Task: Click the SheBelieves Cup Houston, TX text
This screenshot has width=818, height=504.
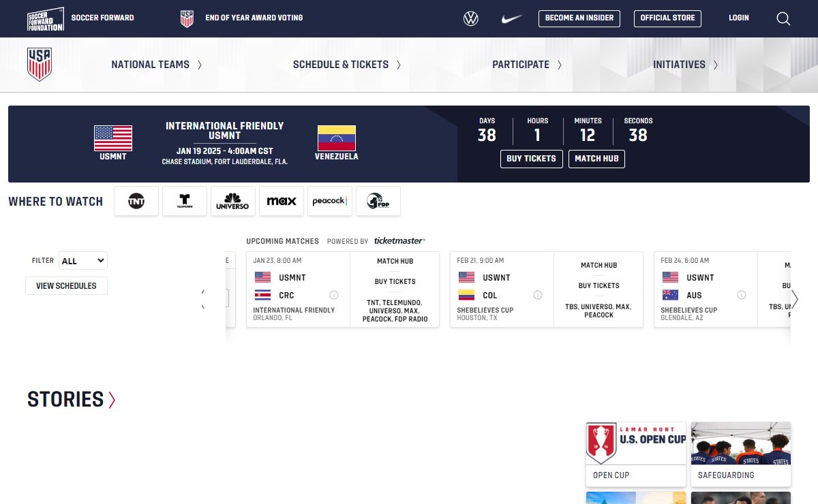Action: [x=485, y=314]
